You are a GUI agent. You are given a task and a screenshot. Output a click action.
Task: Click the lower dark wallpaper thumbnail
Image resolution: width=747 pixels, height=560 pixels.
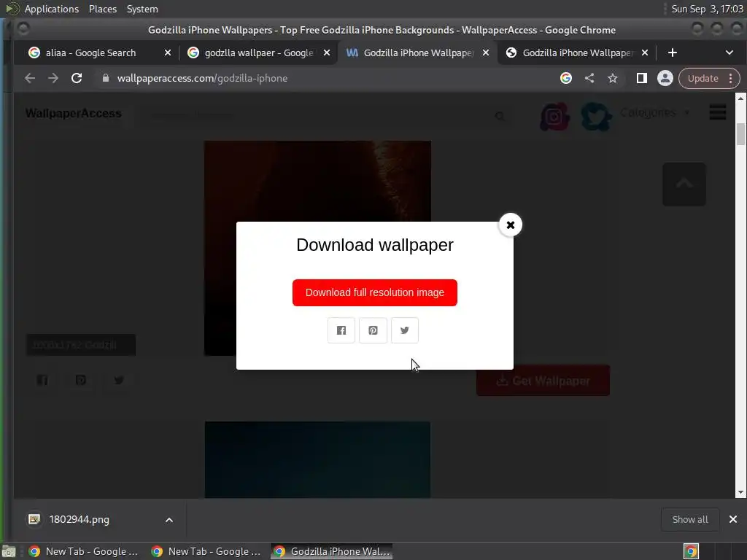318,459
